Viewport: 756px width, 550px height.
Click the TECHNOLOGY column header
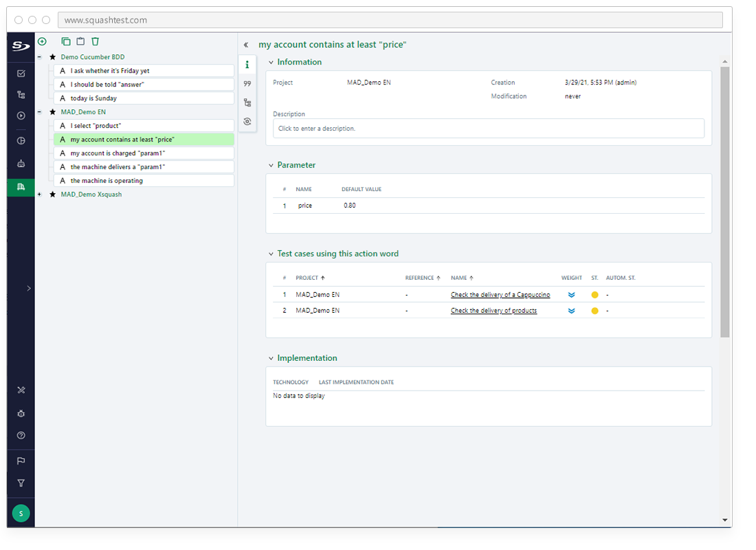[x=291, y=382]
